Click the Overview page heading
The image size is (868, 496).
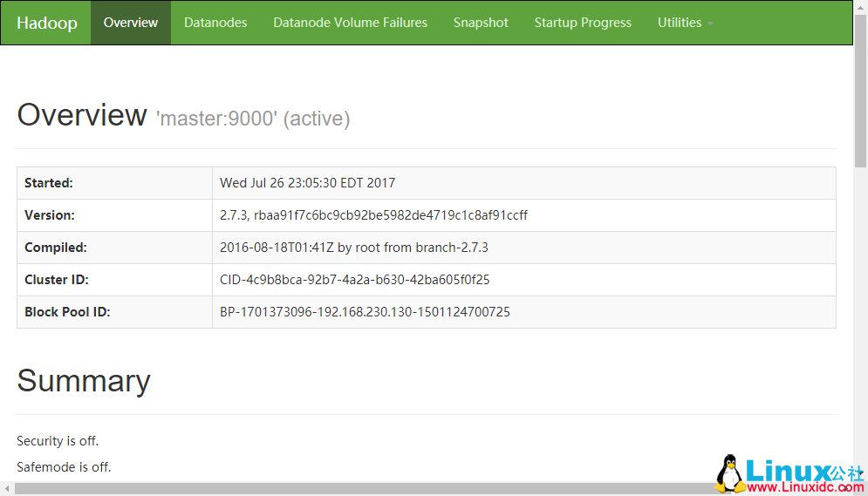(82, 115)
